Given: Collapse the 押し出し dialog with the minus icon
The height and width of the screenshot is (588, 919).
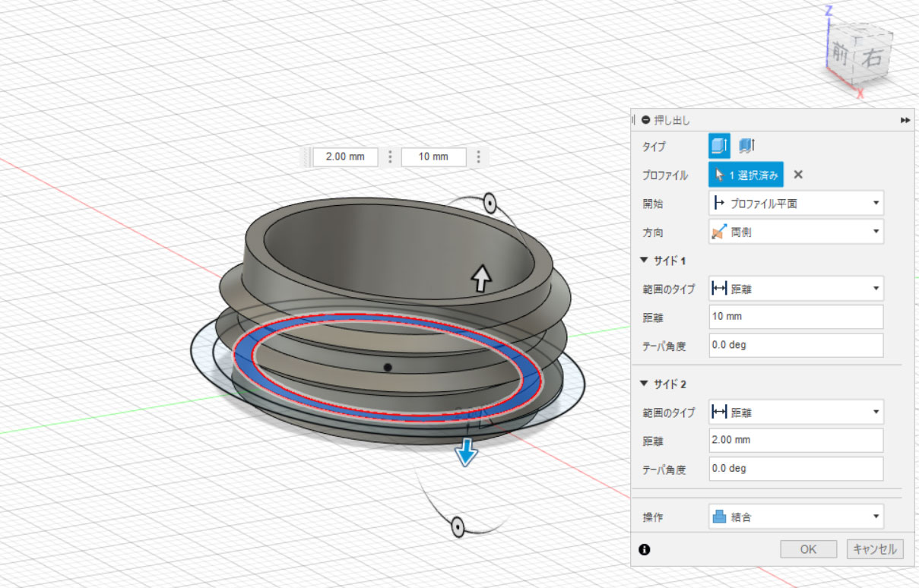Looking at the screenshot, I should point(646,120).
